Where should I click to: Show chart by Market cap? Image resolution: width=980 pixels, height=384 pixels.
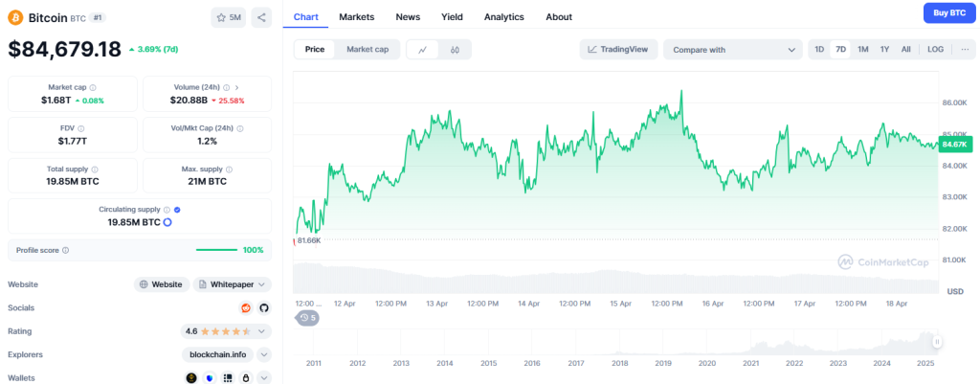[x=367, y=50]
